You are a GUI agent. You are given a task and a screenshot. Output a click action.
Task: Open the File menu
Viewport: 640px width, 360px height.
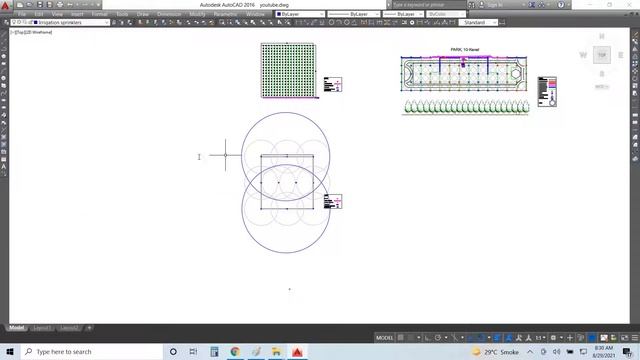pos(22,14)
